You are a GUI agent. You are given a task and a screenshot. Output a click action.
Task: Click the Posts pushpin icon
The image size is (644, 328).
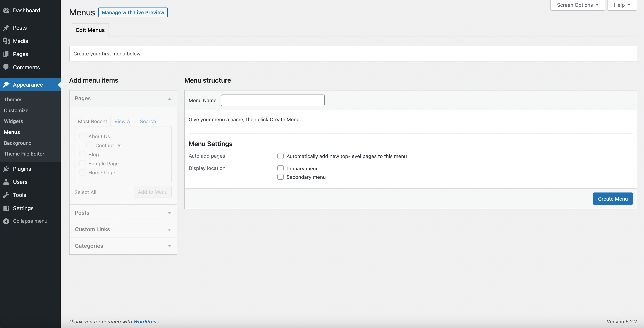(6, 28)
